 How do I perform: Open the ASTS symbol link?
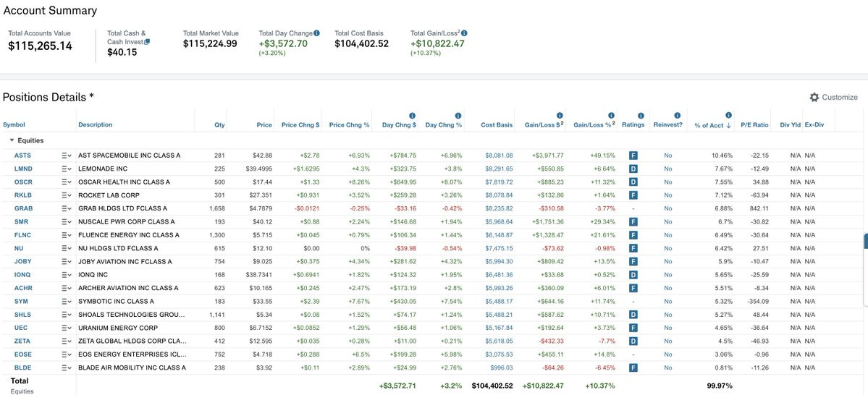click(x=22, y=156)
